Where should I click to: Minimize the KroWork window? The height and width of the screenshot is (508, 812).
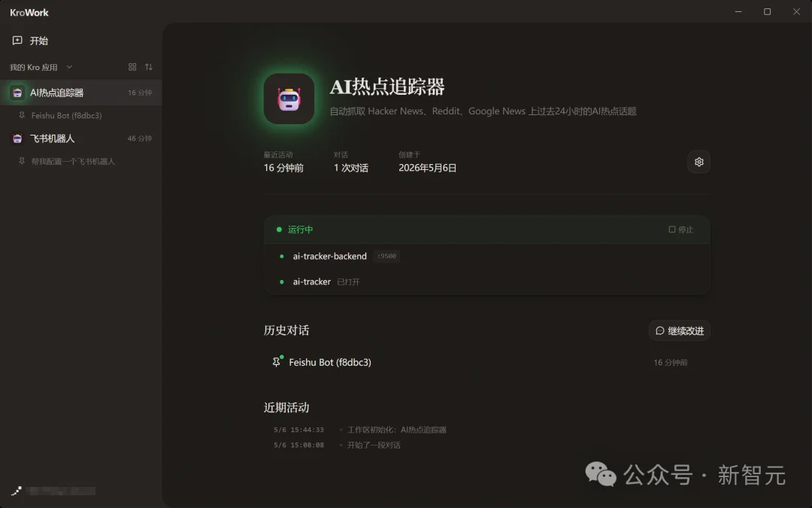[x=738, y=11]
